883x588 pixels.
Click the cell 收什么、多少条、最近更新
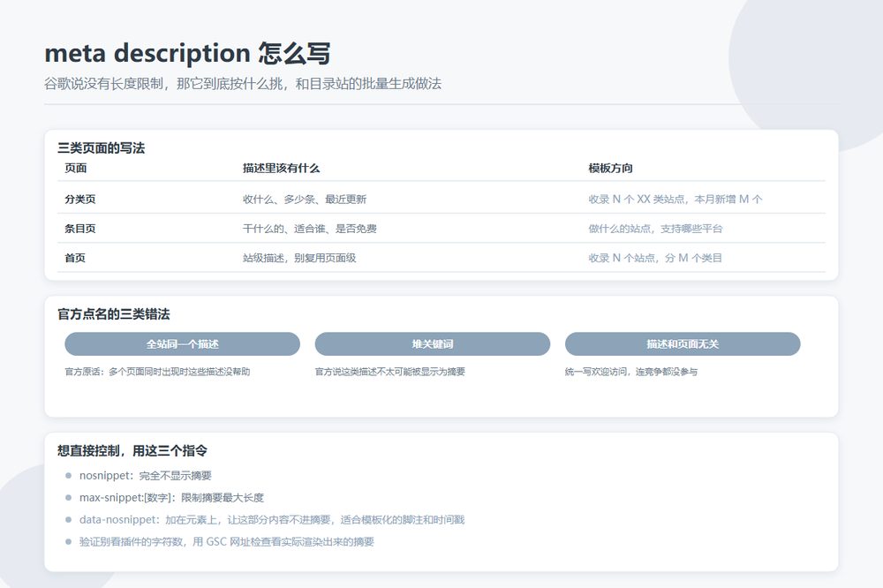pyautogui.click(x=305, y=199)
